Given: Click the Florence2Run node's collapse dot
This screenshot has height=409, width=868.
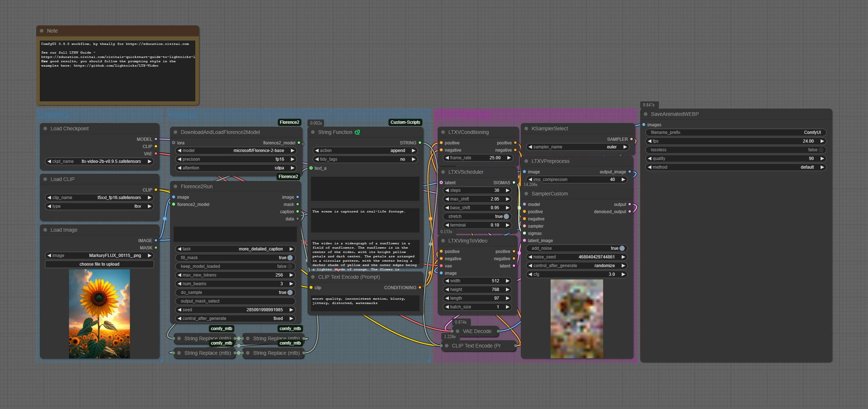Looking at the screenshot, I should (x=175, y=186).
